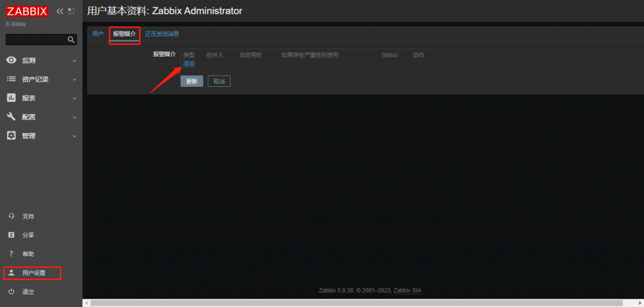Image resolution: width=644 pixels, height=307 pixels.
Task: Expand the 管理 chevron arrow
Action: (74, 136)
